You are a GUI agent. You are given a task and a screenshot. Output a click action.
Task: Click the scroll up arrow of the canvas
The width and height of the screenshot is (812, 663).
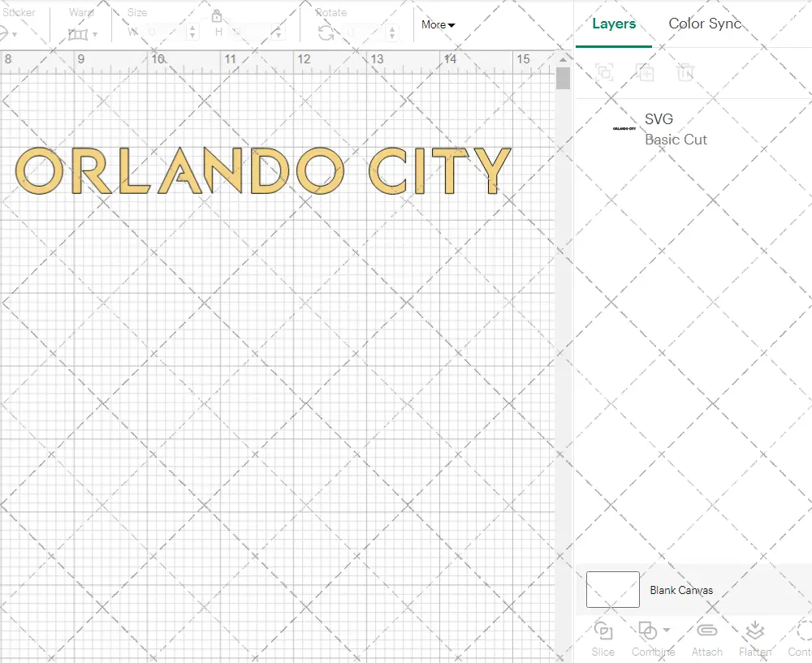point(563,59)
